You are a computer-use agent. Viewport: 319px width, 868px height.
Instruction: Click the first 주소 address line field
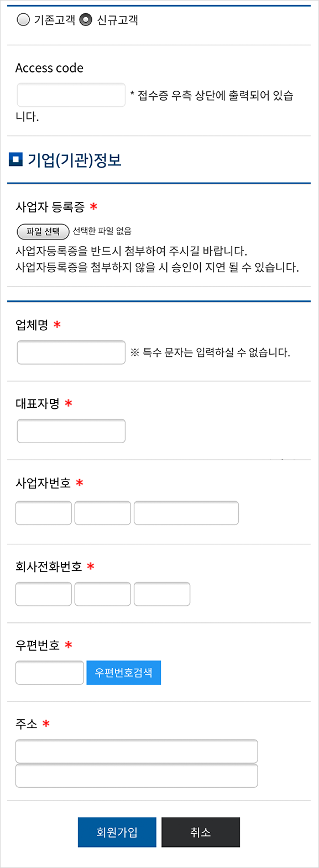137,751
